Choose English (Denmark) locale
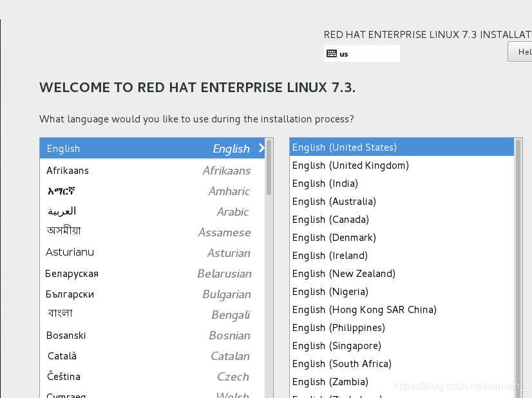532x398 pixels. pyautogui.click(x=402, y=237)
